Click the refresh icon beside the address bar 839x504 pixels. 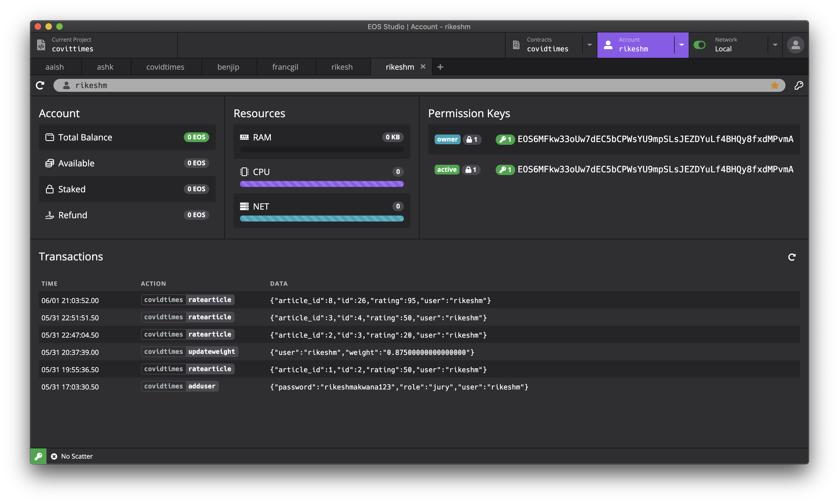(x=40, y=85)
